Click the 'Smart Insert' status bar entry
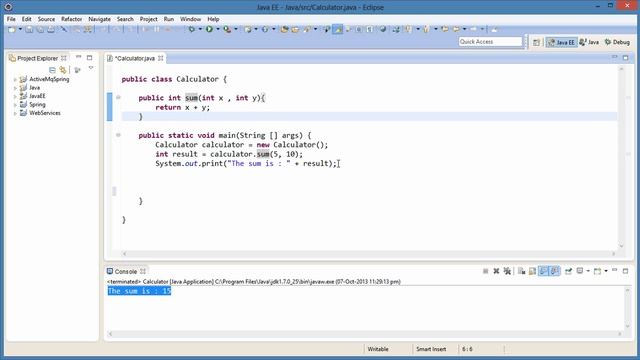The height and width of the screenshot is (360, 640). point(431,349)
